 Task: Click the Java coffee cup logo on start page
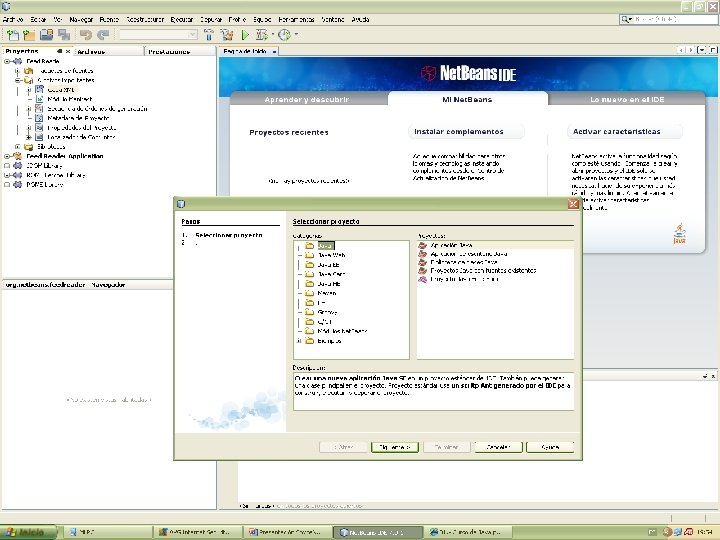click(680, 234)
